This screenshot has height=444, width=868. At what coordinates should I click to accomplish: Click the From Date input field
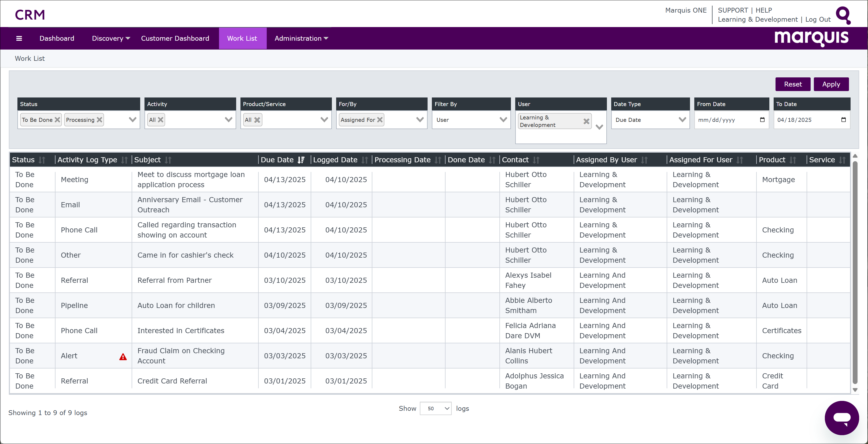(x=732, y=120)
